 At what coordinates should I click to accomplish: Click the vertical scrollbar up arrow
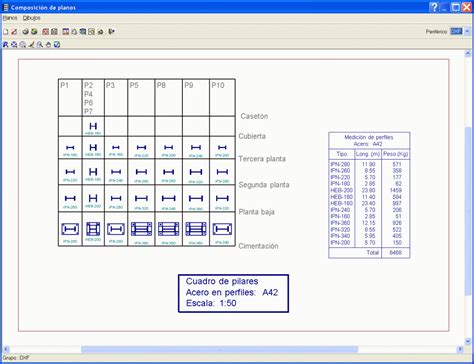coord(468,54)
